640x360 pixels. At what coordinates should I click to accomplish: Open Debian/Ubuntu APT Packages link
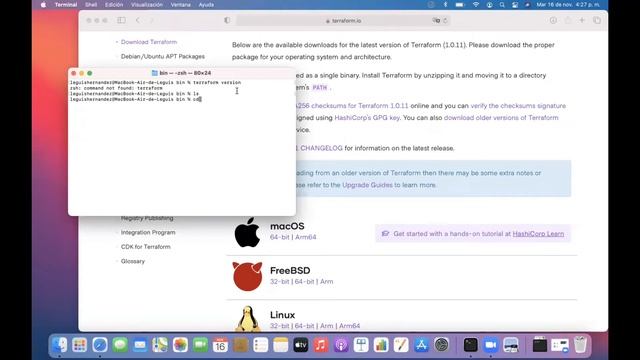162,56
